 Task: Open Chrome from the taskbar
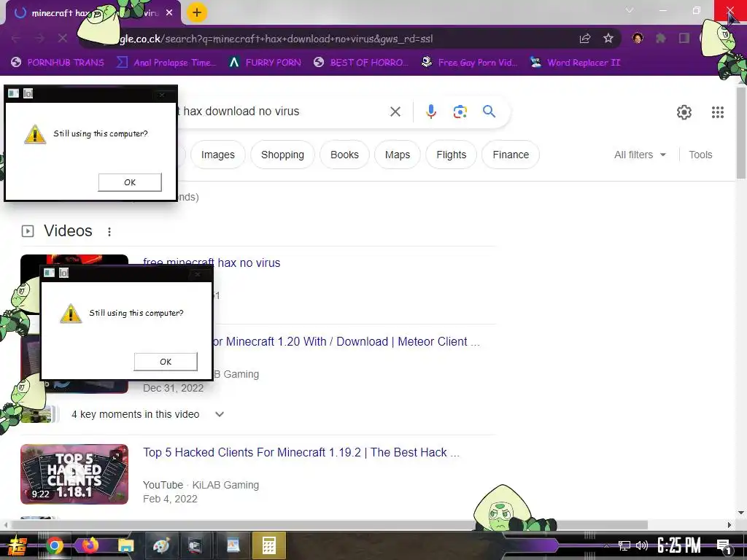pyautogui.click(x=54, y=545)
